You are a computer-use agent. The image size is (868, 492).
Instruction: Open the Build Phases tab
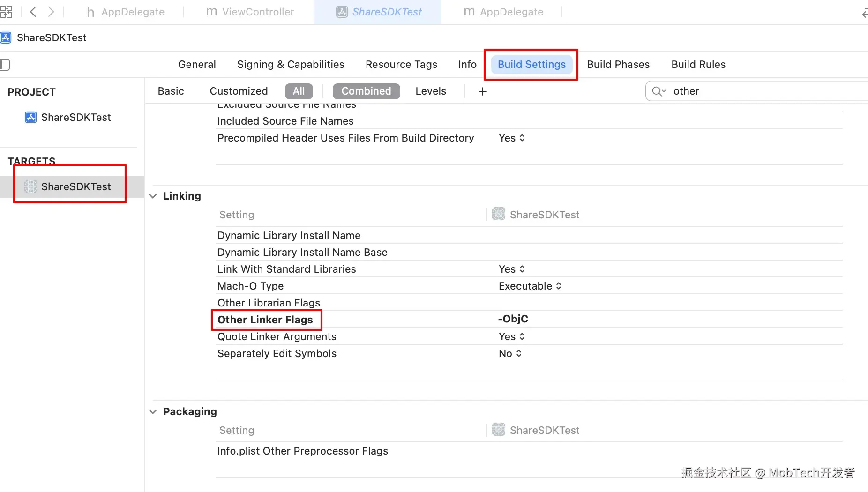click(618, 65)
